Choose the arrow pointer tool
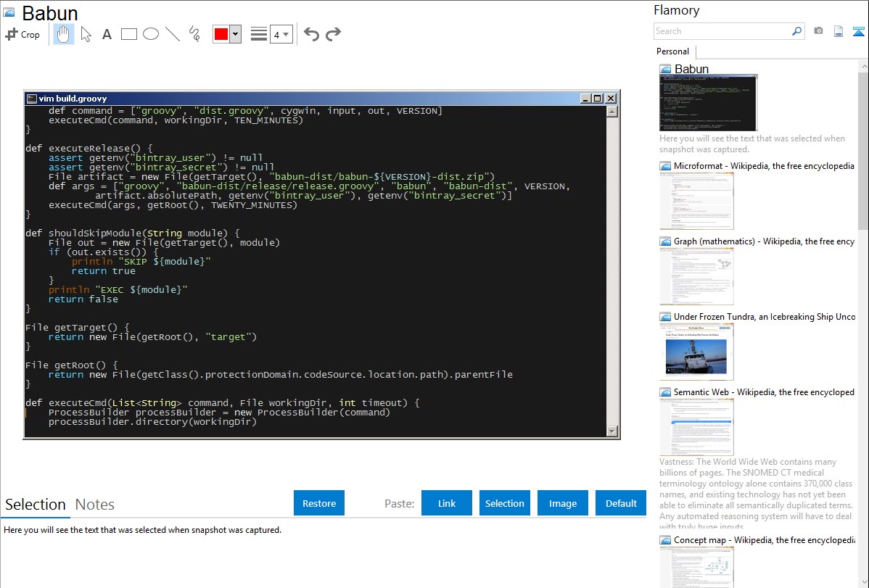The image size is (869, 588). pyautogui.click(x=86, y=34)
